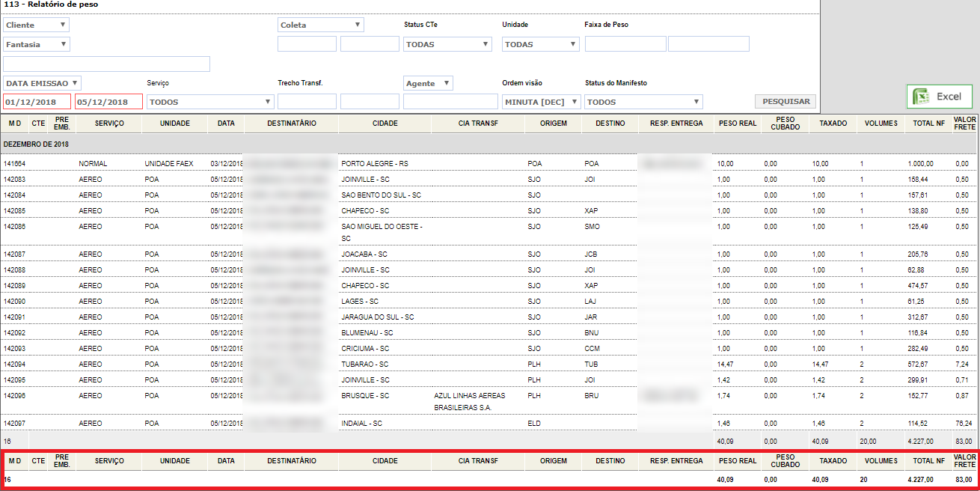This screenshot has height=491, width=980.
Task: Click the first Trecho Transf. input
Action: click(307, 102)
